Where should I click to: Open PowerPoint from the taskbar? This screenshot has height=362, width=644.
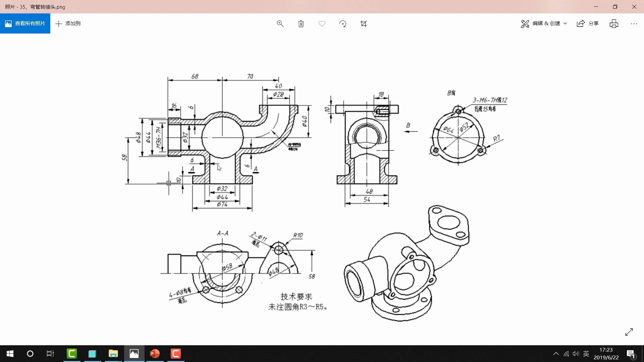[x=155, y=354]
